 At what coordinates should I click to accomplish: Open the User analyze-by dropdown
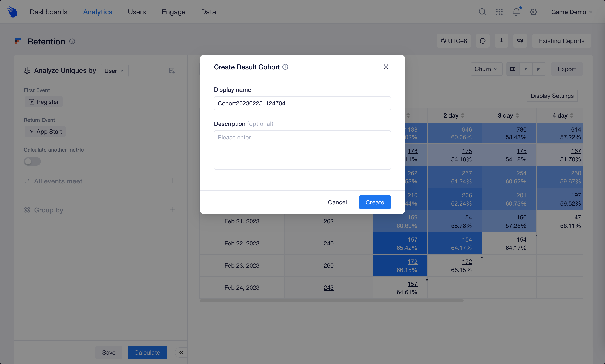click(114, 71)
